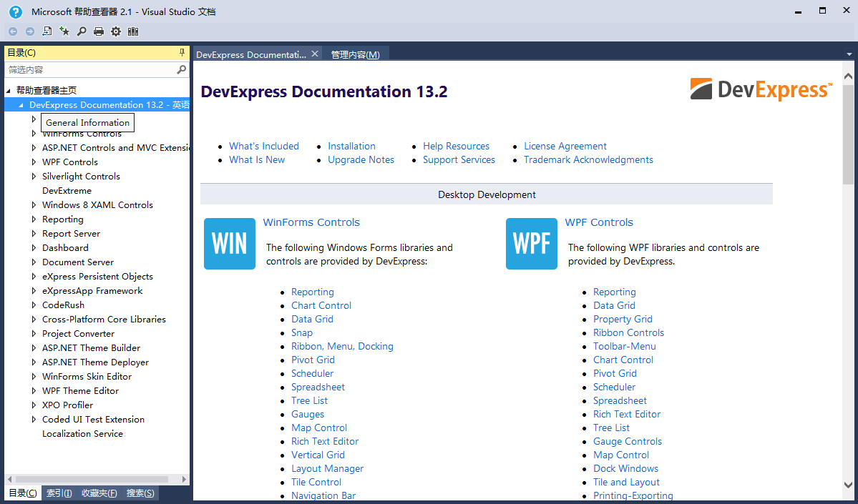Expand the Reporting tree node

pos(34,219)
